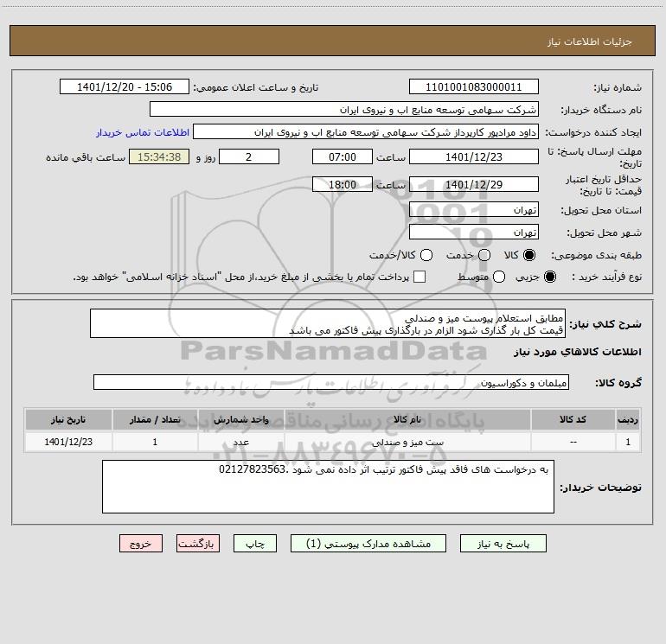Click the need number field 1101001083000011
The height and width of the screenshot is (644, 666).
click(x=474, y=87)
